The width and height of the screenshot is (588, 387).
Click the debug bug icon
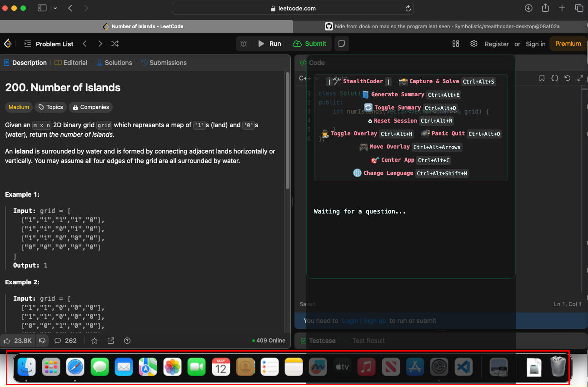tap(244, 44)
